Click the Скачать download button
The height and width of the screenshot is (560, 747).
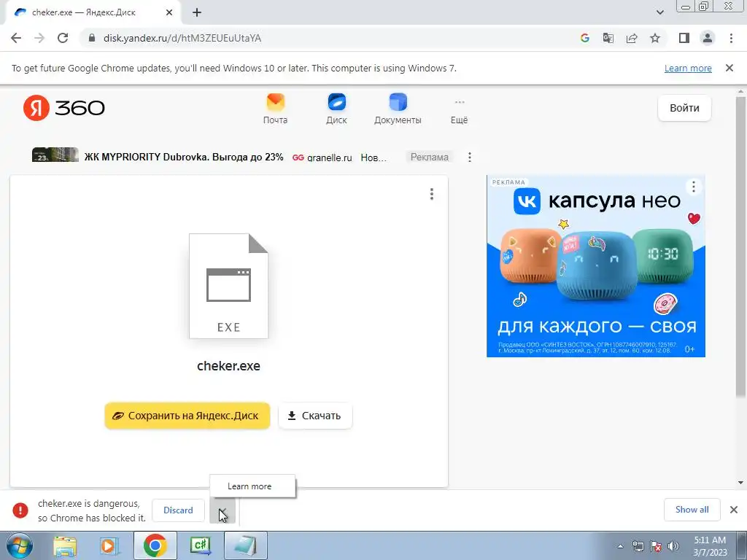[x=315, y=416]
